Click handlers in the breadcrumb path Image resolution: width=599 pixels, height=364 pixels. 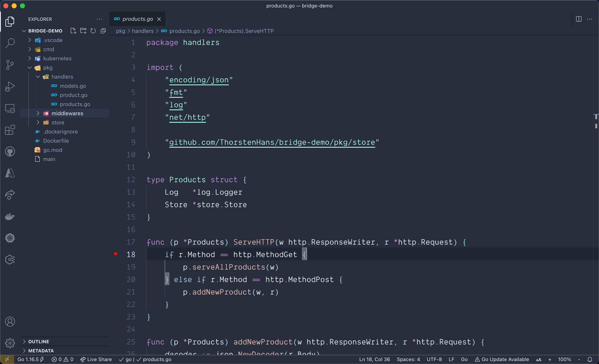point(143,31)
